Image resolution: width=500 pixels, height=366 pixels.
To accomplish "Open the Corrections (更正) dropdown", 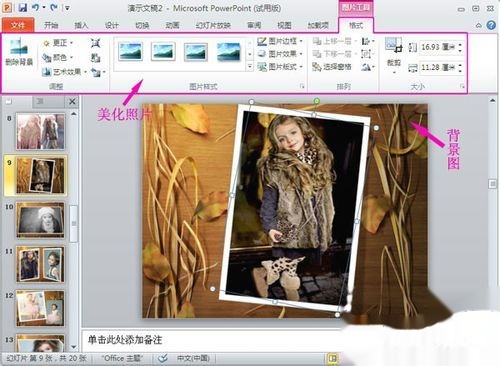I will coord(58,43).
